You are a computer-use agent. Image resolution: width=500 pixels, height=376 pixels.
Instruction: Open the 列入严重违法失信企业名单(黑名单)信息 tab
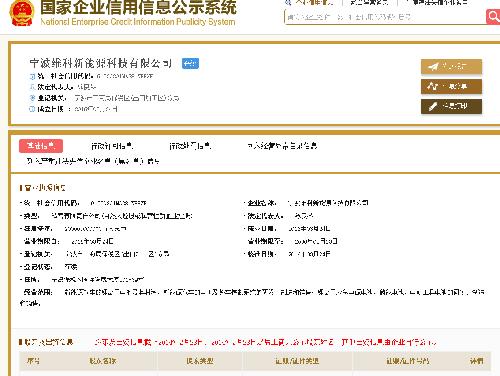[x=93, y=161]
